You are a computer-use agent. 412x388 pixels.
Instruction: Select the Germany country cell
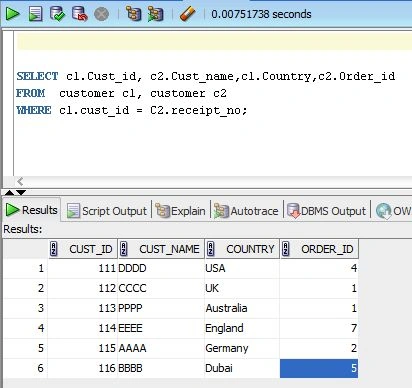click(242, 348)
